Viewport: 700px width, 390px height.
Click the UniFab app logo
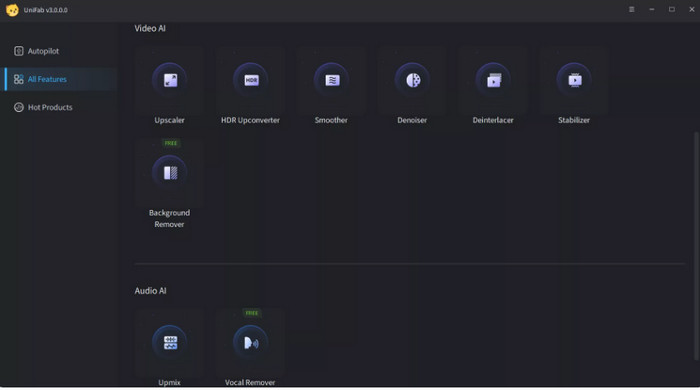tap(12, 10)
